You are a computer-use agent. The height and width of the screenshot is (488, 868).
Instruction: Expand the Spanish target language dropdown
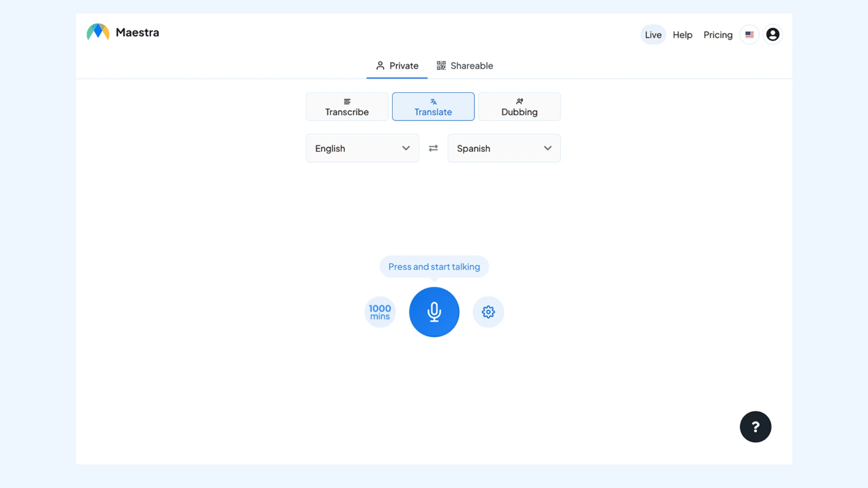point(504,148)
